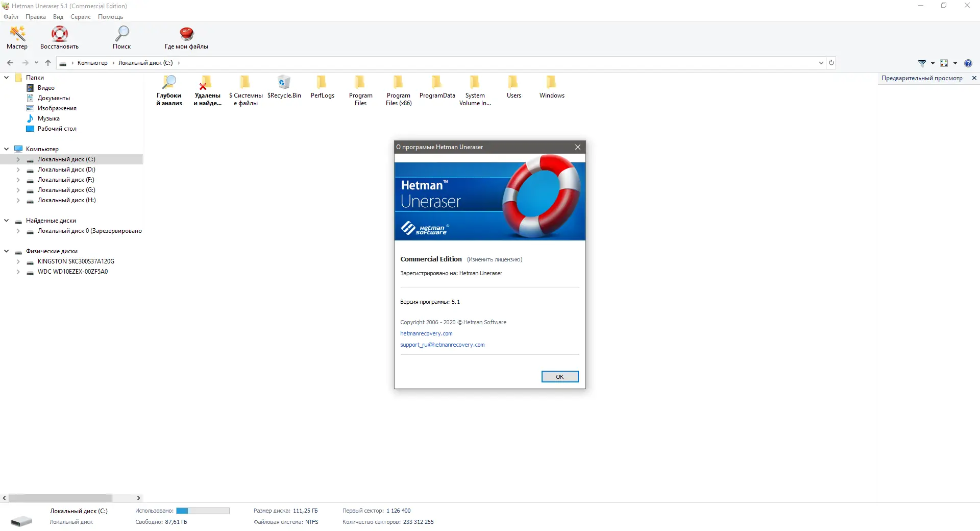Screen dimensions: 980x531
Task: Collapse the Компьютер section
Action: (x=6, y=149)
